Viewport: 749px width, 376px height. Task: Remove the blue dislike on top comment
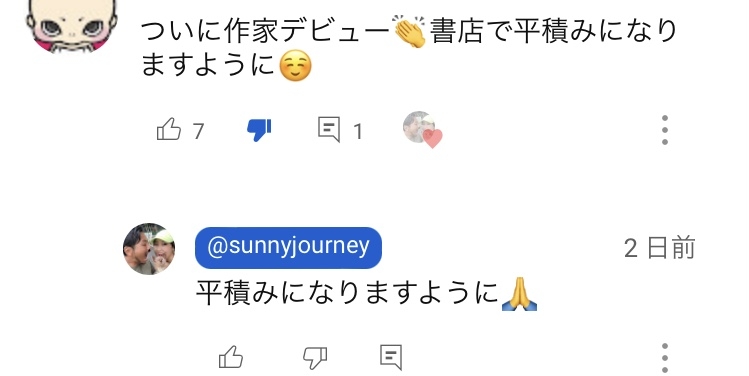pos(259,130)
